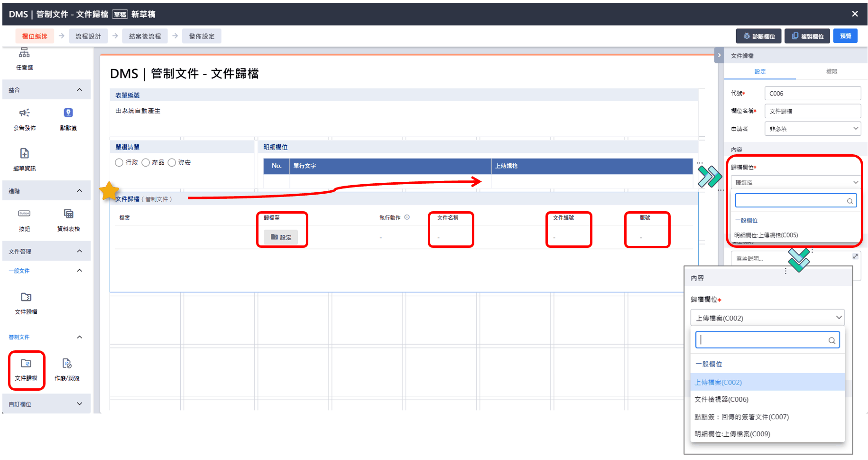The image size is (868, 460).
Task: Collapse the 進階 section
Action: point(79,190)
